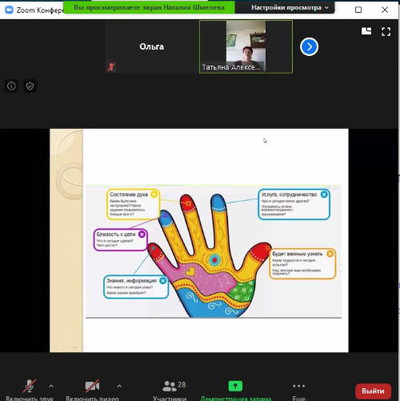Screen dimensions: 400x401
Task: Close the Состояние духа callout
Action: point(154,194)
